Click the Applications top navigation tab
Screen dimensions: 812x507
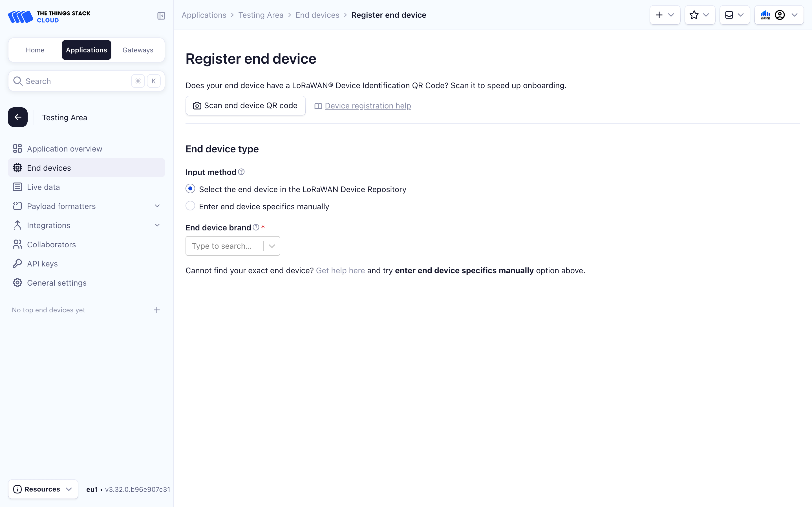[87, 50]
